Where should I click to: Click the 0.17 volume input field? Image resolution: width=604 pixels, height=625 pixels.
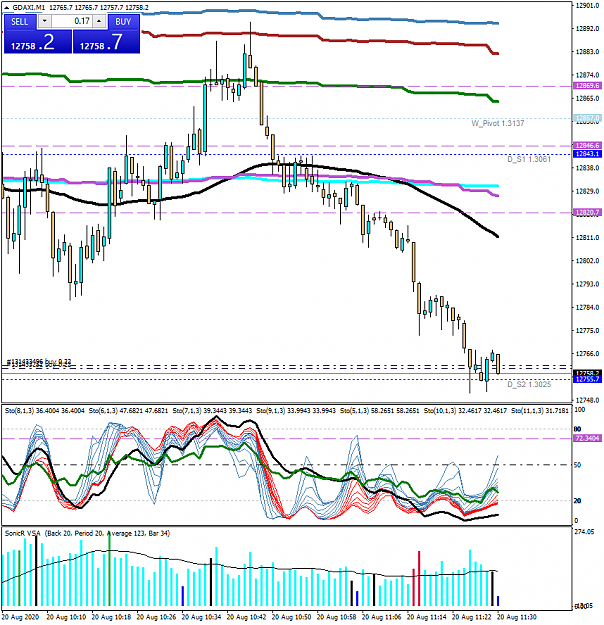72,21
